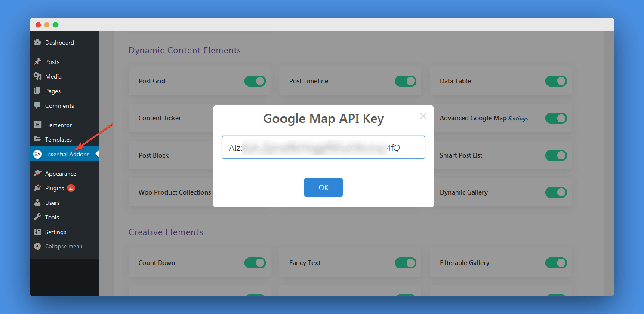Viewport: 644px width, 314px height.
Task: Disable the Post Grid element
Action: [x=255, y=81]
